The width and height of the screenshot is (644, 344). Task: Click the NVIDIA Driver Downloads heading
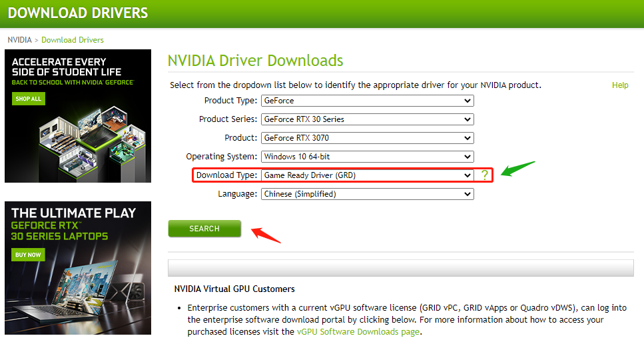[x=256, y=61]
